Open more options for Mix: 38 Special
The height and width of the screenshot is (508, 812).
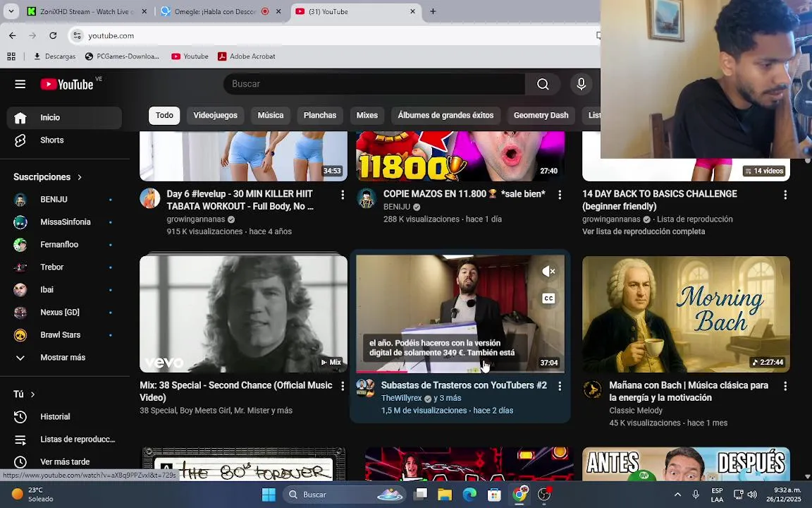343,386
